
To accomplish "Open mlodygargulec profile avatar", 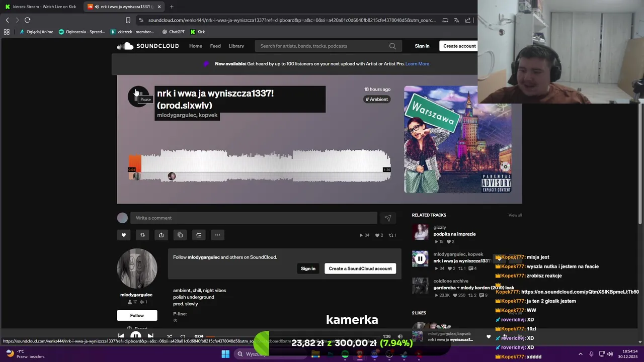I will coord(137,268).
